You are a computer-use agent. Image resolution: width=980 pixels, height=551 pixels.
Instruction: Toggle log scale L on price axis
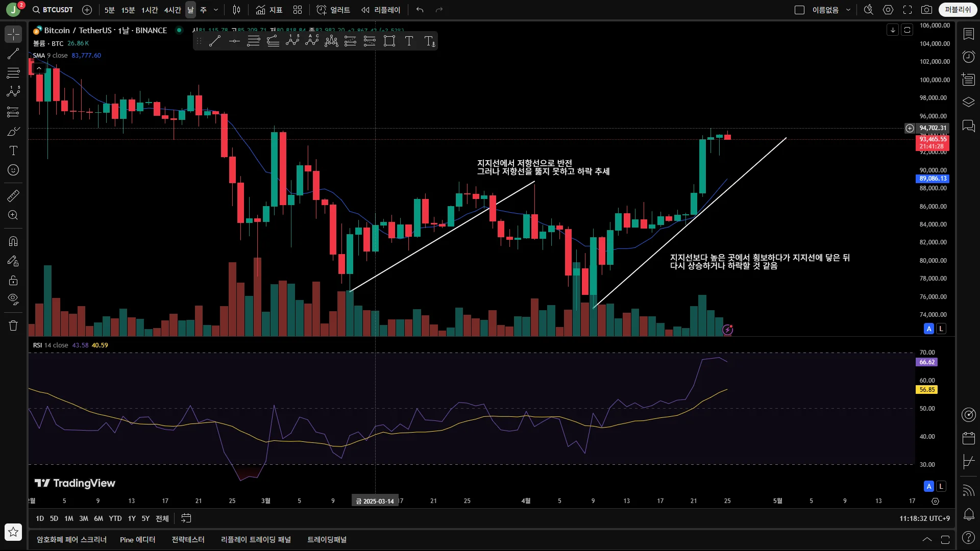[x=941, y=329]
